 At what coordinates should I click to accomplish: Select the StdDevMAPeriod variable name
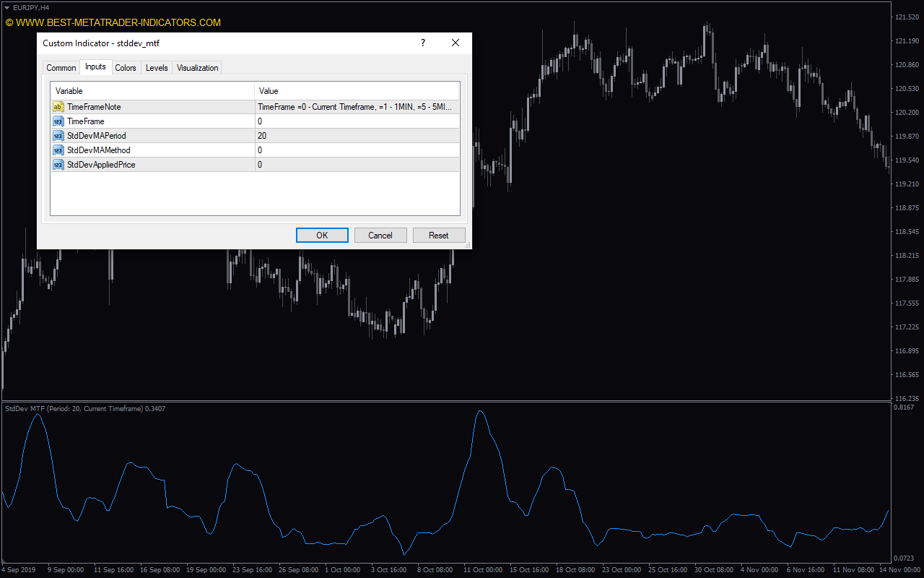point(96,136)
